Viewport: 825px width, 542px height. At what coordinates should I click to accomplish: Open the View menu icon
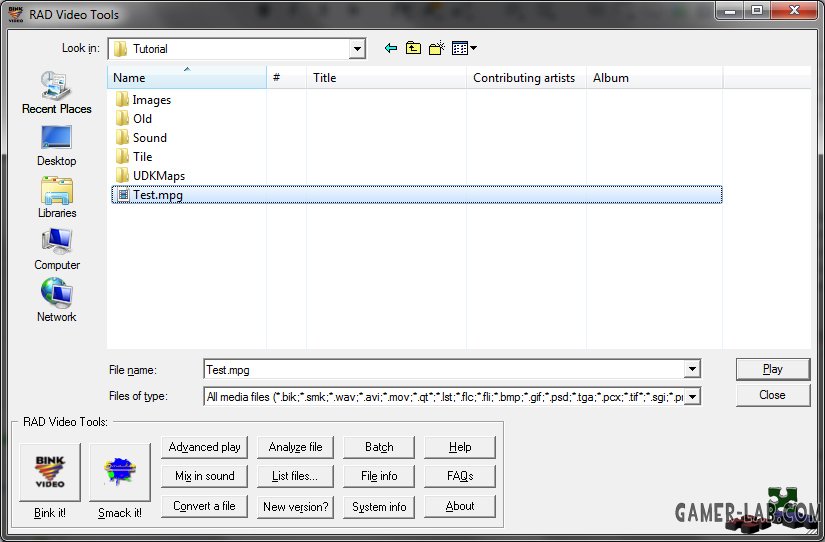(x=464, y=48)
